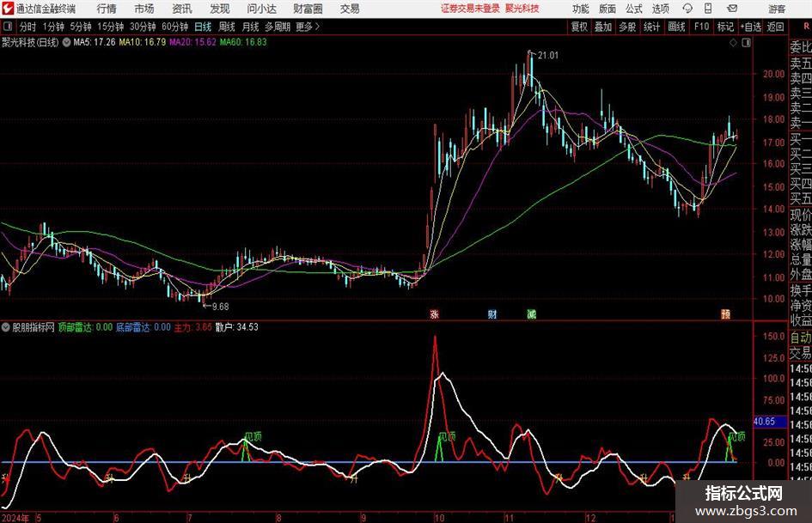Open the 公式 menu
Screen dimensions: 812x523
click(633, 9)
